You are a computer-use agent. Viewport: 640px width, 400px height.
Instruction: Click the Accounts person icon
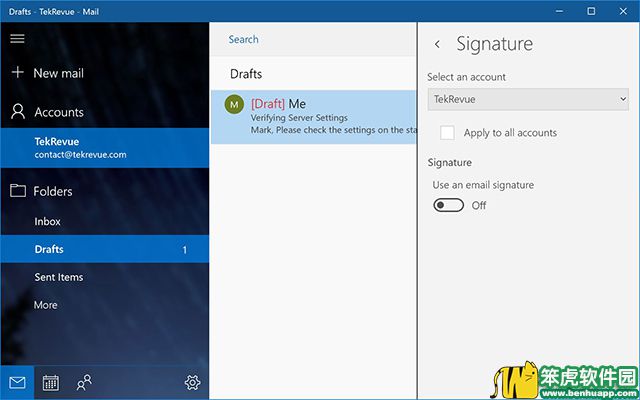(18, 111)
